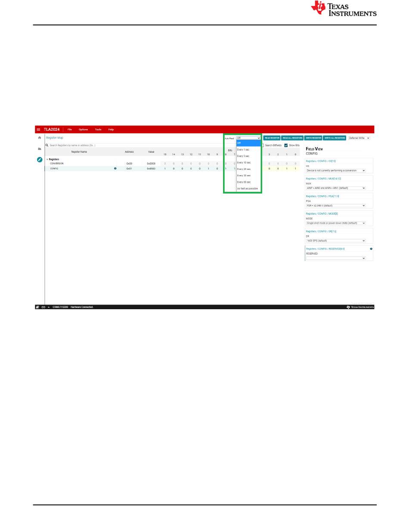
Task: Click the WRITE REGISTER button
Action: [x=313, y=138]
